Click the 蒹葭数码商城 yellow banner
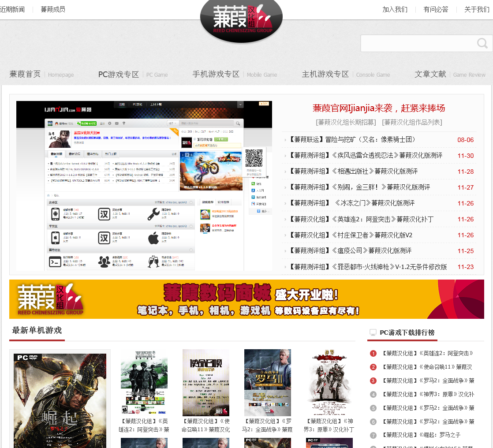The height and width of the screenshot is (448, 493). click(x=246, y=299)
